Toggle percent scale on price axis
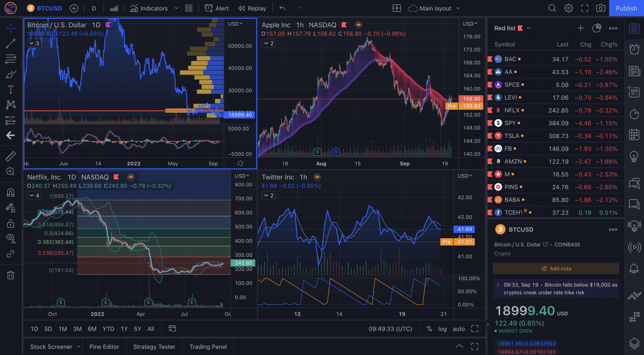The height and width of the screenshot is (355, 644). click(x=429, y=329)
